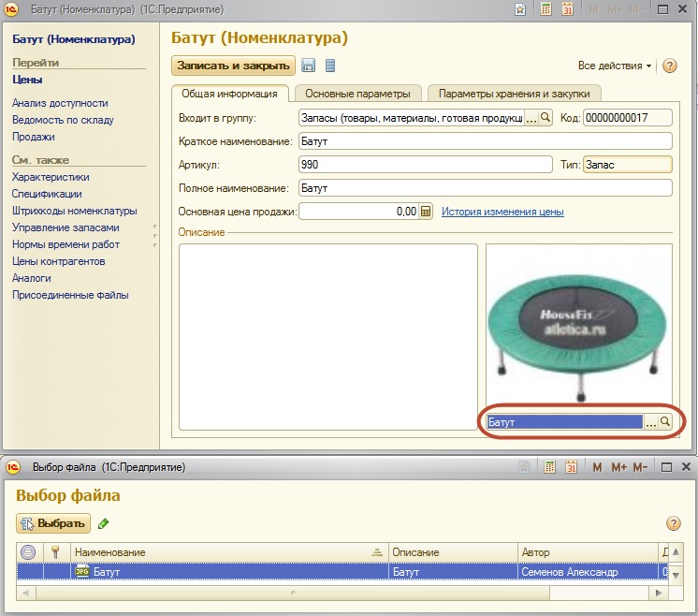
Task: Click the magnifier icon in the group field
Action: click(545, 118)
